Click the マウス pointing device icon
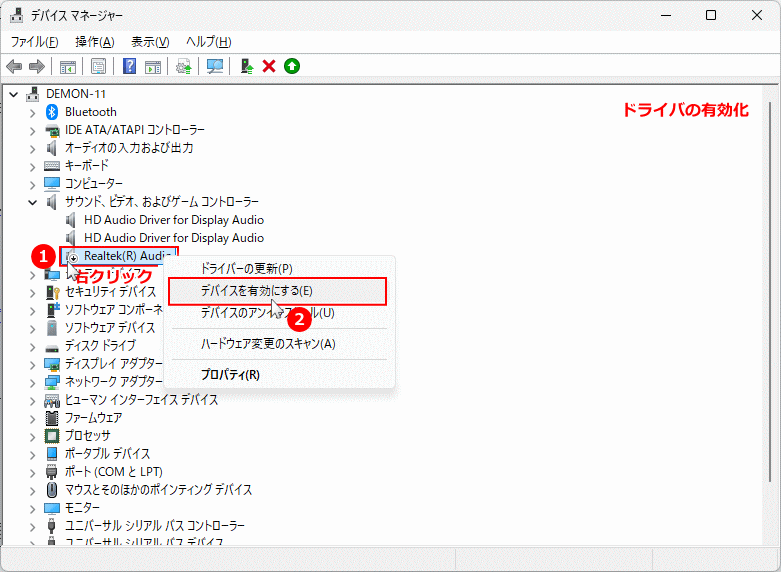 point(52,490)
